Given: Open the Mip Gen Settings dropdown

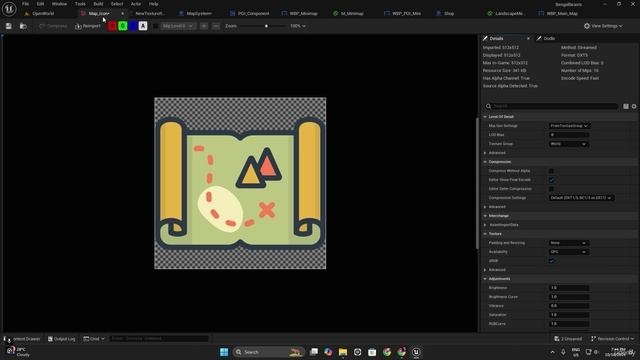Looking at the screenshot, I should (x=569, y=126).
